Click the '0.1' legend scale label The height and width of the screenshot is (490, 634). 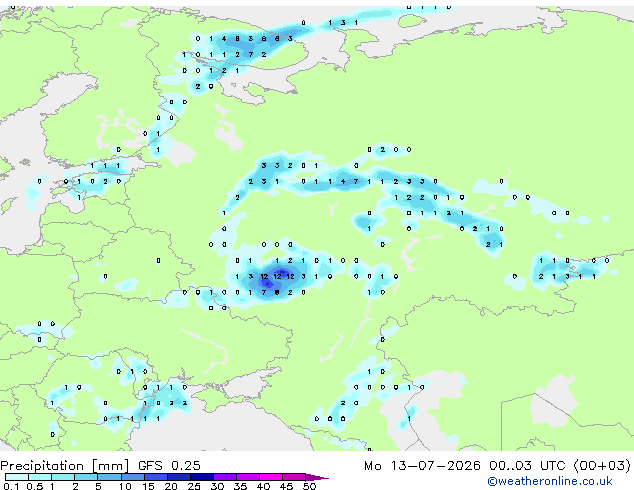point(11,486)
